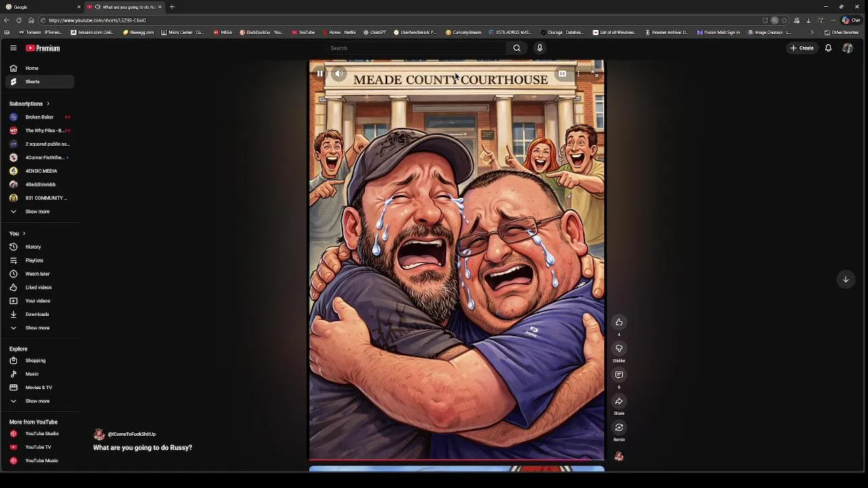
Task: Select the address bar URL
Action: click(x=97, y=20)
